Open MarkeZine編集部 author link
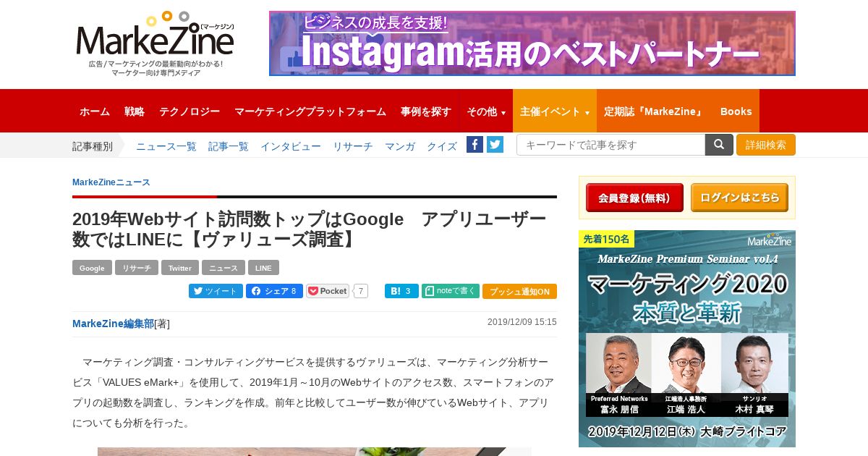This screenshot has width=868, height=456. coord(113,324)
